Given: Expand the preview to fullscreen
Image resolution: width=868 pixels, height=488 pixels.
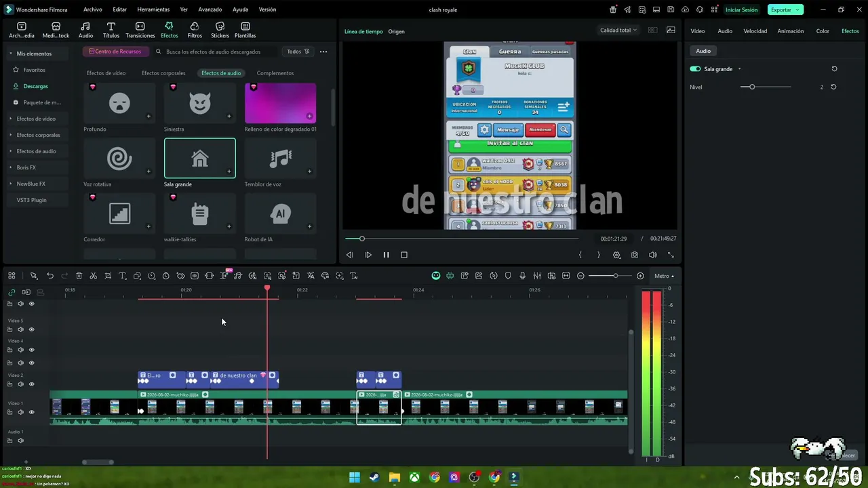Looking at the screenshot, I should click(x=671, y=255).
